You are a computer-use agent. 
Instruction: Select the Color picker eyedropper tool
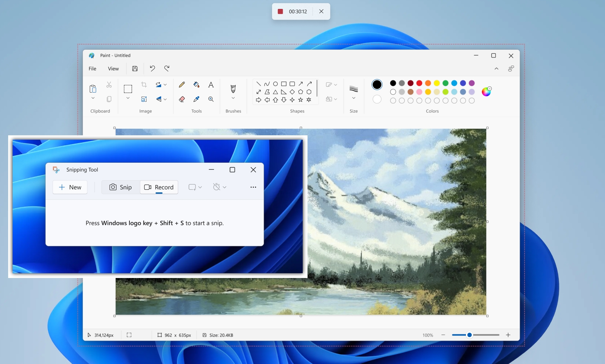tap(197, 99)
